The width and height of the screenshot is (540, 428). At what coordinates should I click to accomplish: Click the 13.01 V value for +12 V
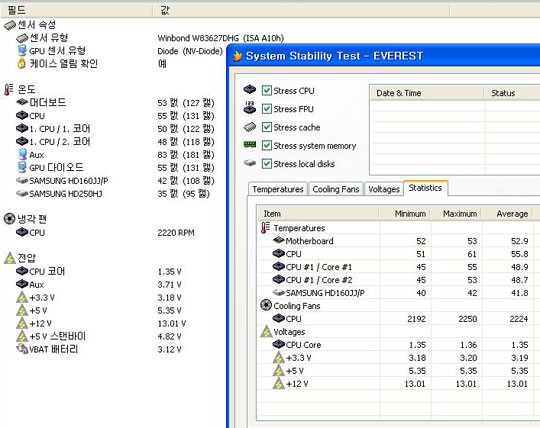point(172,323)
